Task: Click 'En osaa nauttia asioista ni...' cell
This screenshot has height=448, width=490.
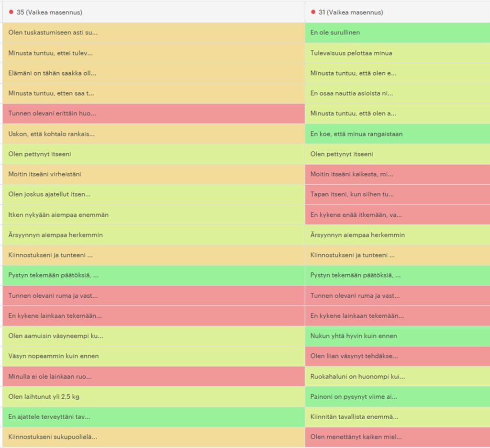Action: click(398, 93)
